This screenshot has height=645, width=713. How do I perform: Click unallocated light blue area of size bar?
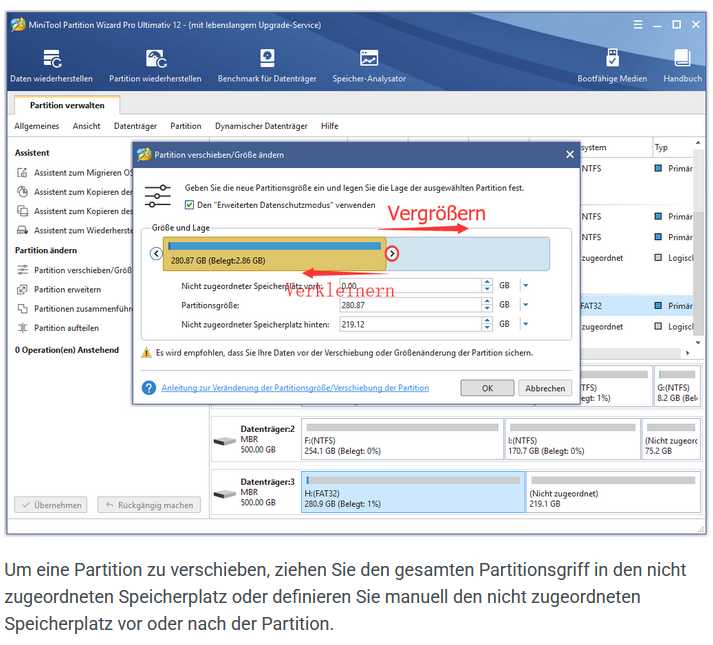coord(468,254)
